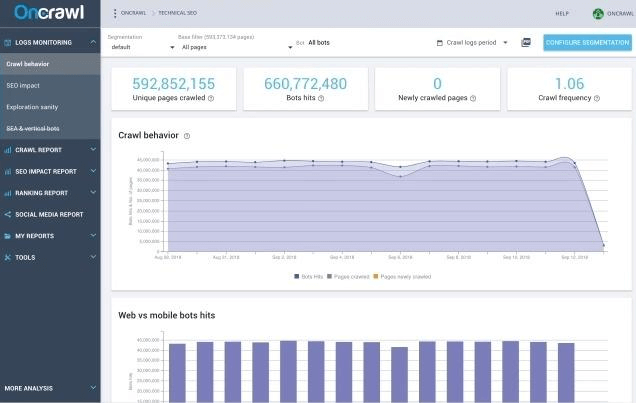Click the My Reports folder icon
Screen dimensions: 636x403
pyautogui.click(x=7, y=236)
